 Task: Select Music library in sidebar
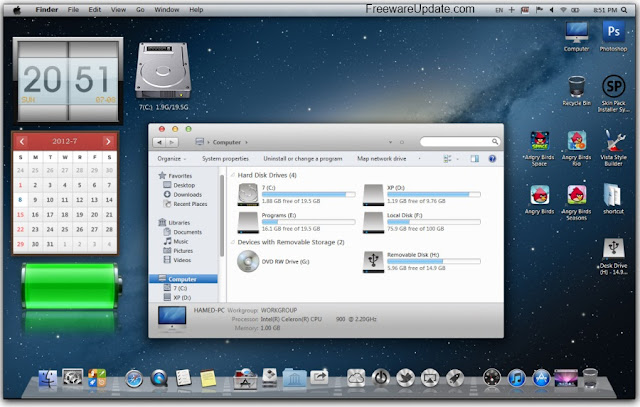[x=176, y=241]
